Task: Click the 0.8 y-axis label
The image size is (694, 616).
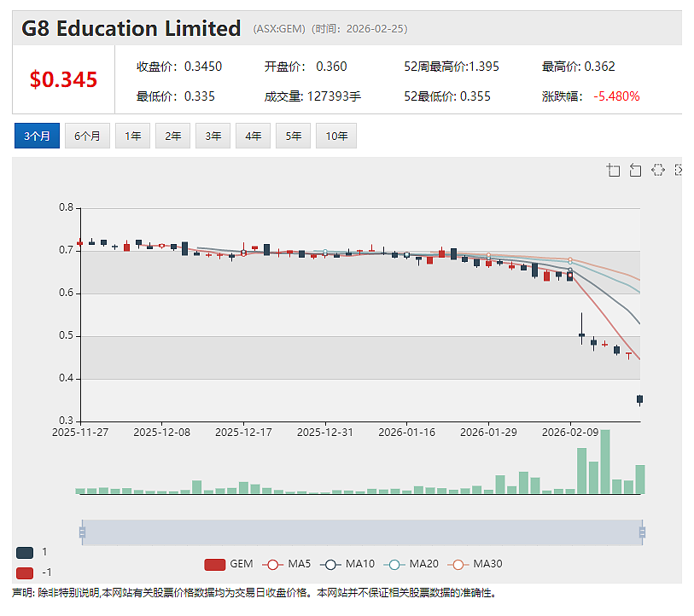Action: tap(67, 207)
